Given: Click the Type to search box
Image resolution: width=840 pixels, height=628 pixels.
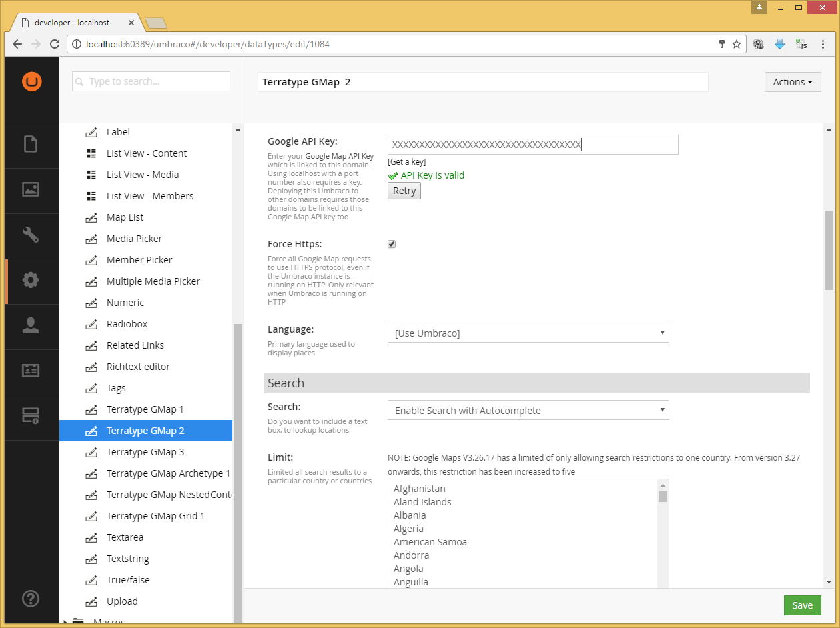Looking at the screenshot, I should (151, 81).
